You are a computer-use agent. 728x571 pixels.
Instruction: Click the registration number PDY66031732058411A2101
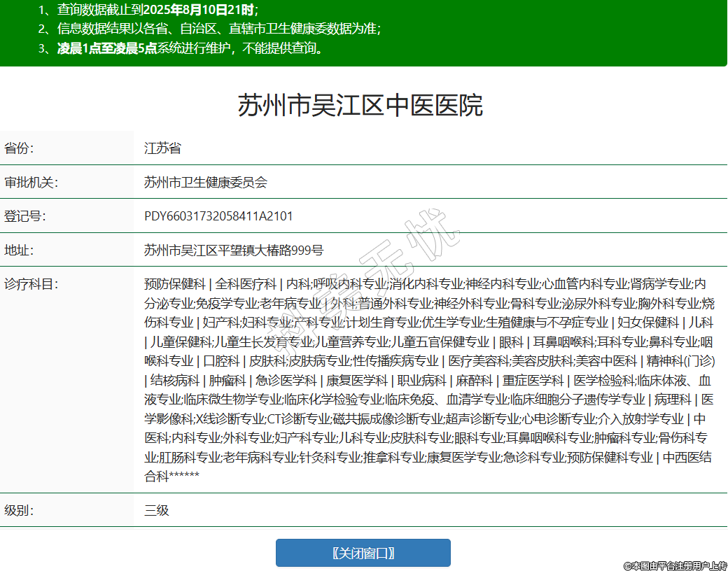(x=218, y=216)
